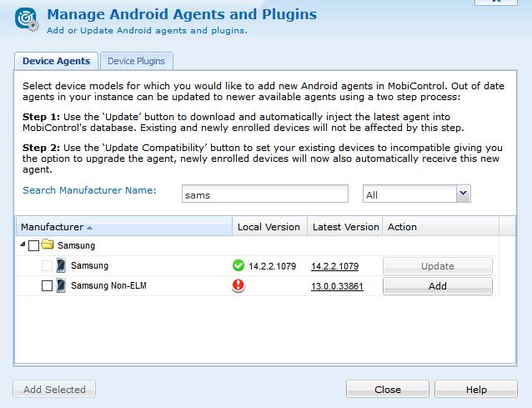This screenshot has height=408, width=532.
Task: Tick the Samsung folder checkbox
Action: pyautogui.click(x=33, y=246)
